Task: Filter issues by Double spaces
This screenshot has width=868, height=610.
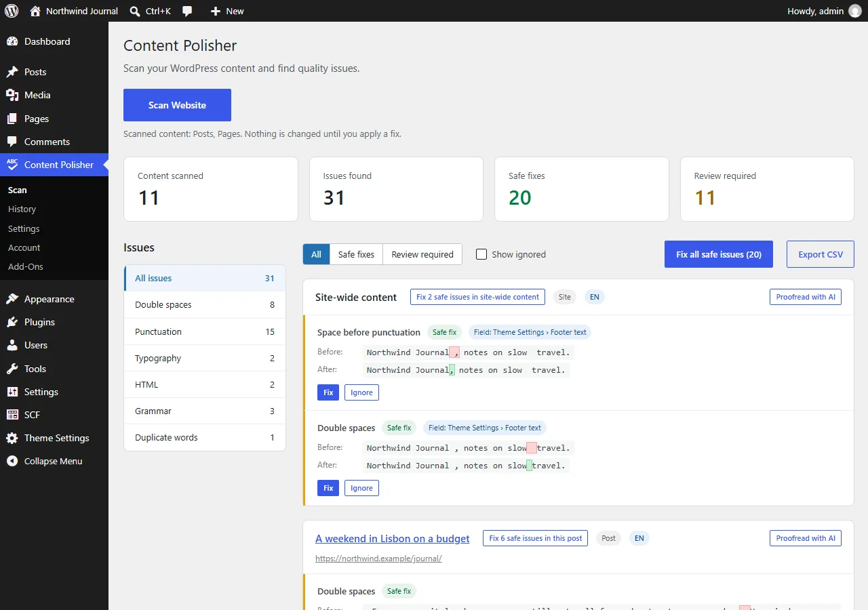Action: click(x=205, y=305)
